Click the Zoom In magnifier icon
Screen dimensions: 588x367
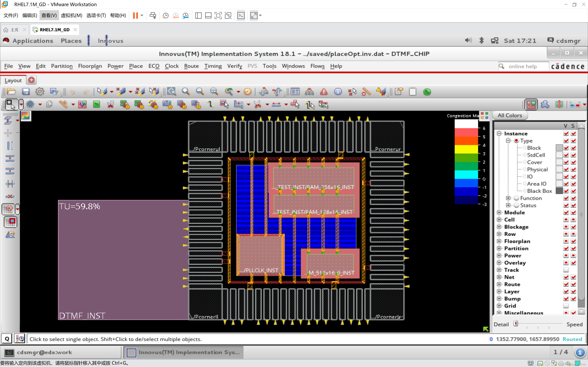coord(186,92)
